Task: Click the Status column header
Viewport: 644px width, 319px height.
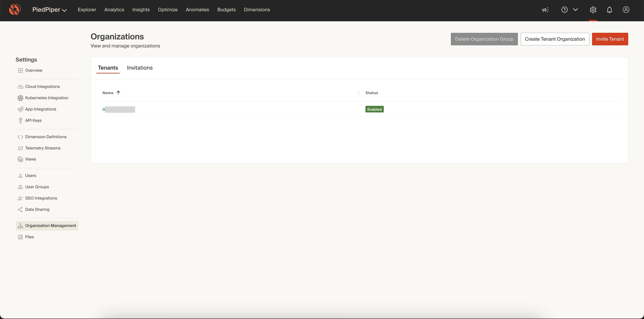Action: pos(372,93)
